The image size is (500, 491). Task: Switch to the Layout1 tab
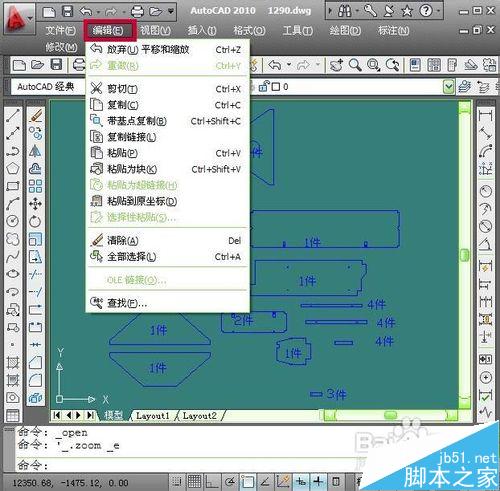(x=152, y=416)
